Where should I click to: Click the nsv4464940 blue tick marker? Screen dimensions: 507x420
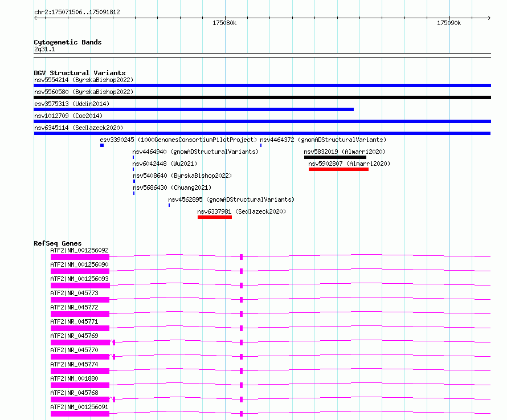click(133, 157)
